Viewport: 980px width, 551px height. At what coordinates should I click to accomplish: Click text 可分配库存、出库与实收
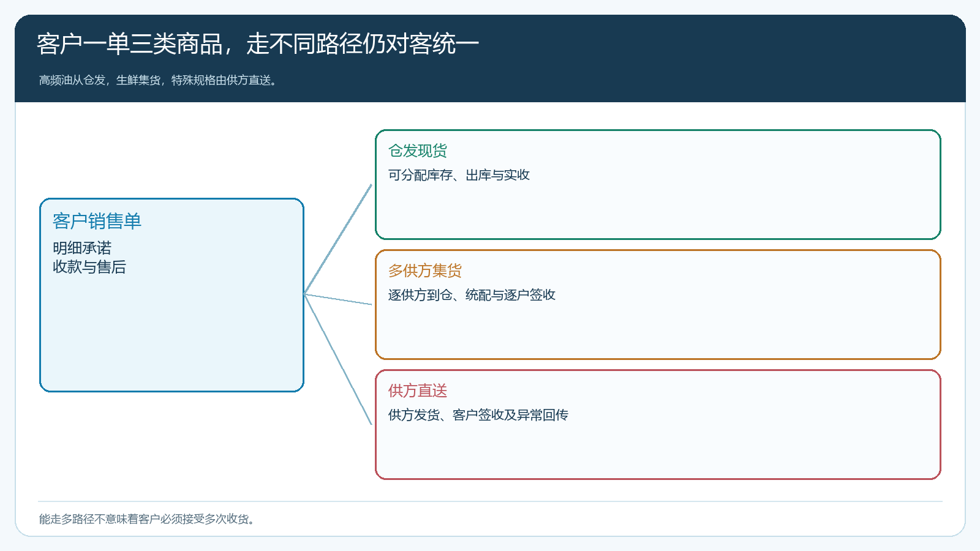(x=459, y=175)
